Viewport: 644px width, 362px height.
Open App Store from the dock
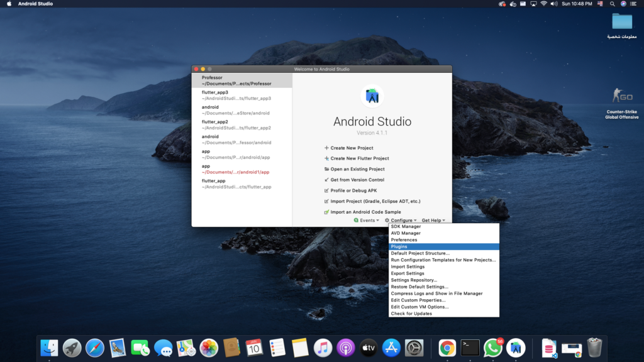pyautogui.click(x=391, y=348)
